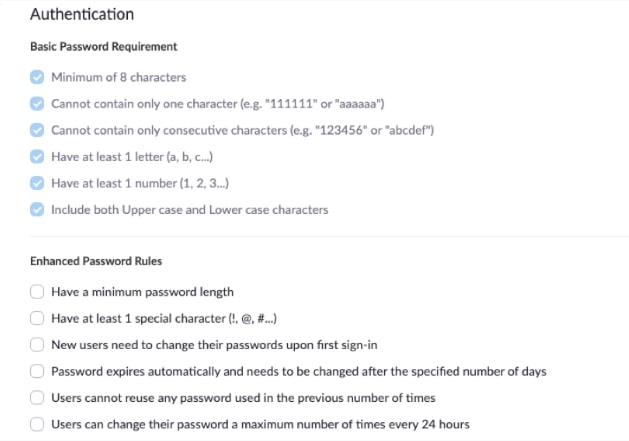The image size is (629, 441).
Task: Click the Authentication heading
Action: [x=82, y=14]
